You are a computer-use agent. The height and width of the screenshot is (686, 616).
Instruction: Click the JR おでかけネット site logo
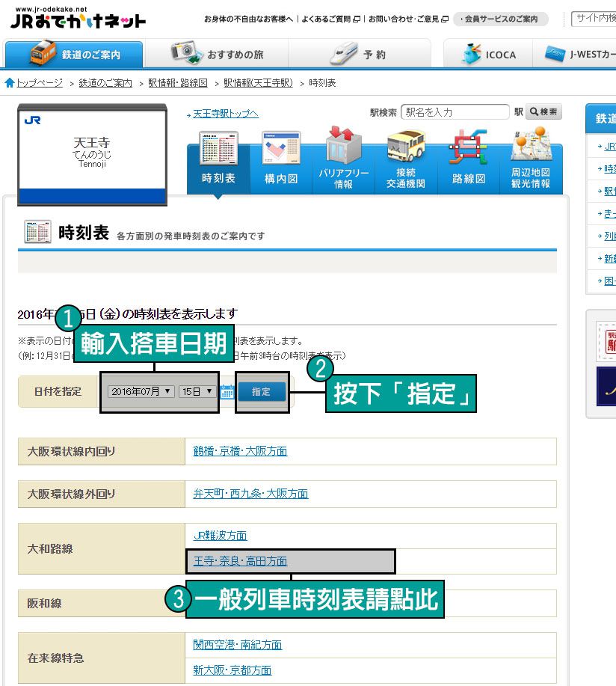click(78, 20)
